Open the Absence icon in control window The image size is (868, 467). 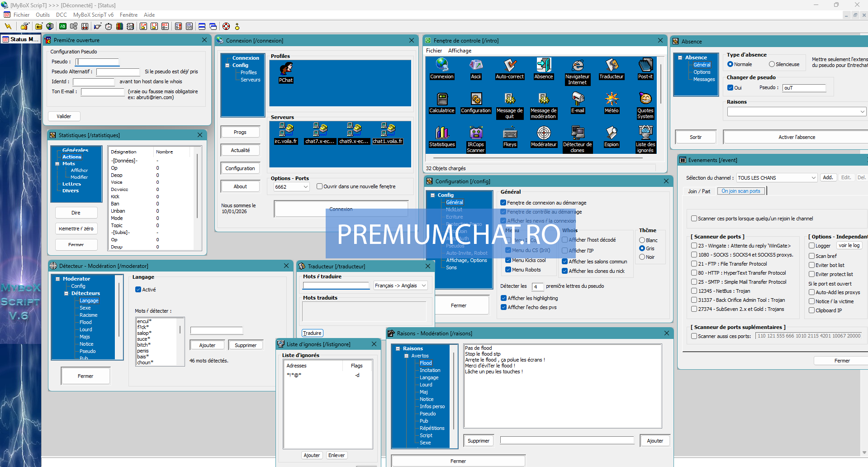click(544, 69)
